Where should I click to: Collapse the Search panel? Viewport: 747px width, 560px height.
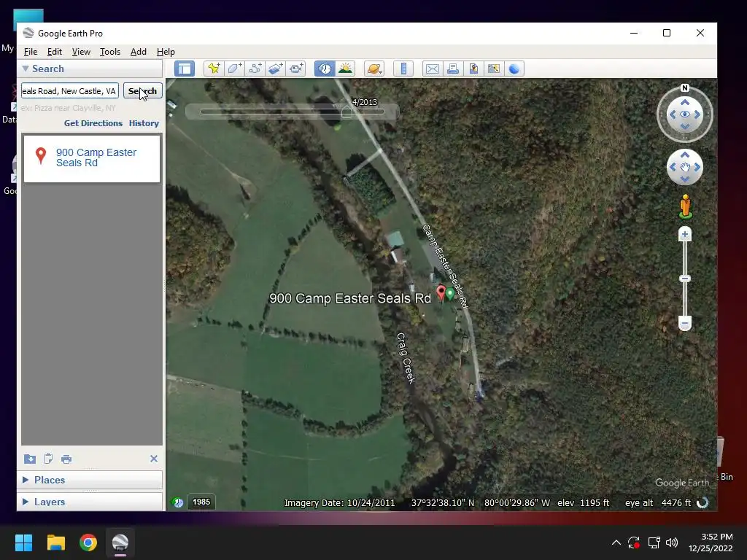tap(26, 69)
